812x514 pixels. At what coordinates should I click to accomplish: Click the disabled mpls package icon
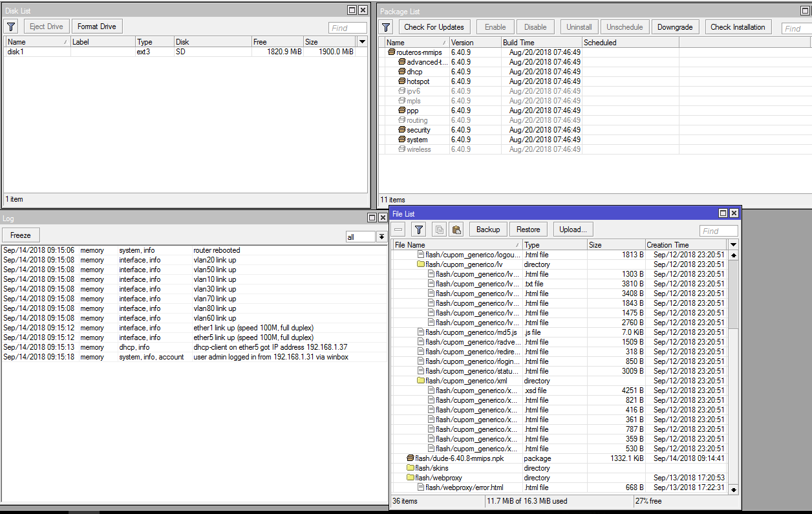401,101
